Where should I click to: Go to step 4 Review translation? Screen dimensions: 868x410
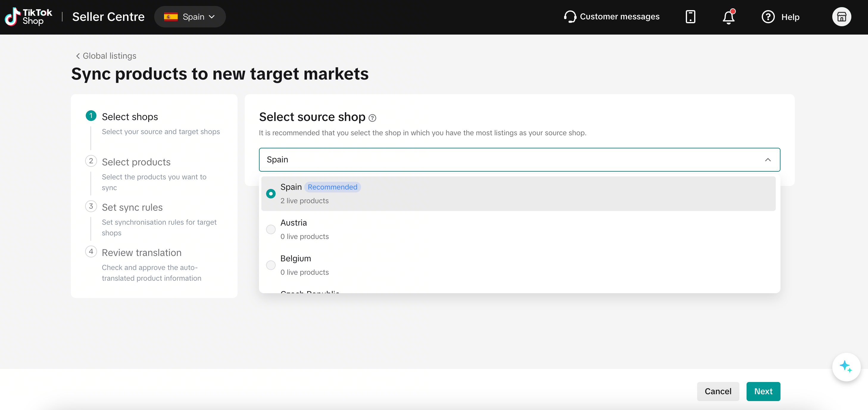tap(141, 253)
